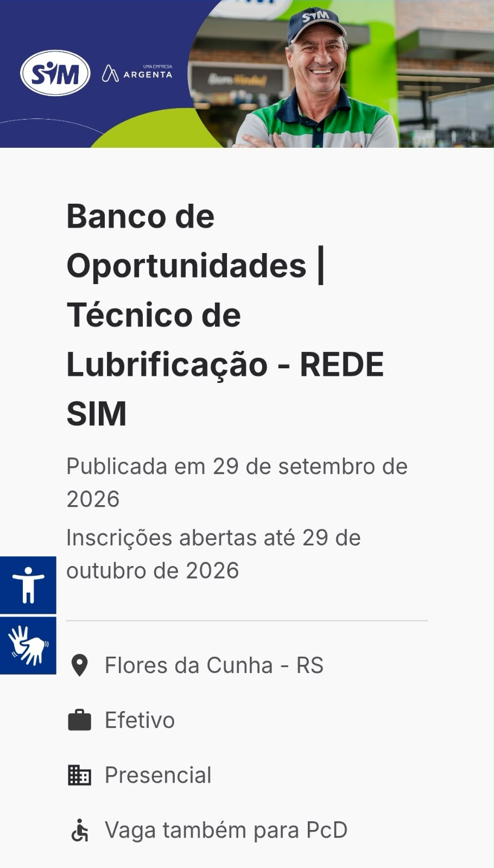The height and width of the screenshot is (868, 494).
Task: Select the Flores da Cunha - RS location text
Action: click(214, 665)
